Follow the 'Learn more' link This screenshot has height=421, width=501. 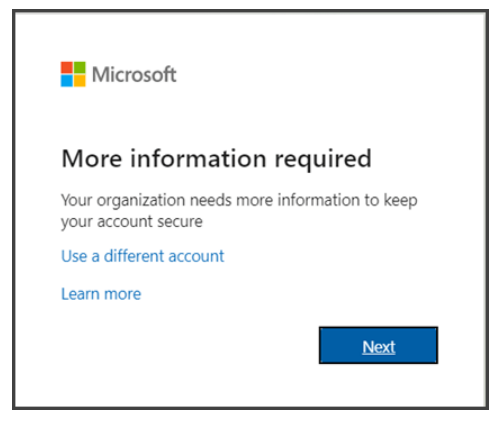[x=101, y=294]
